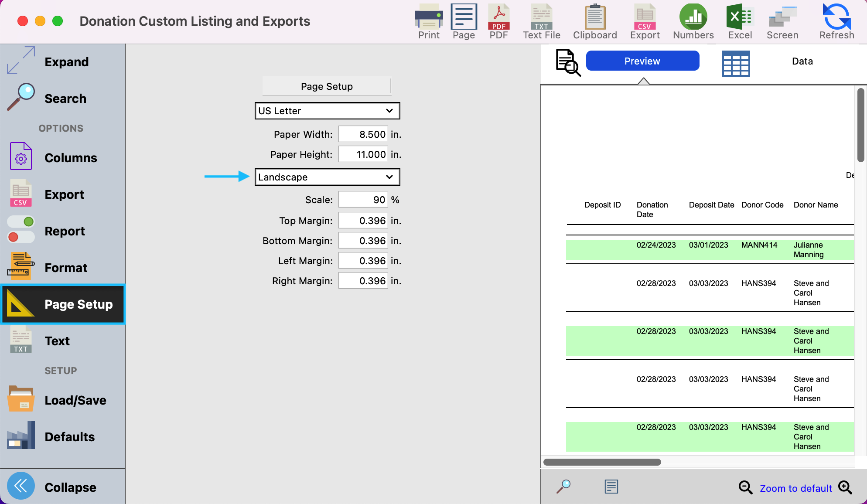Click the Text File export icon
Screen dimensions: 867x504
(x=542, y=22)
